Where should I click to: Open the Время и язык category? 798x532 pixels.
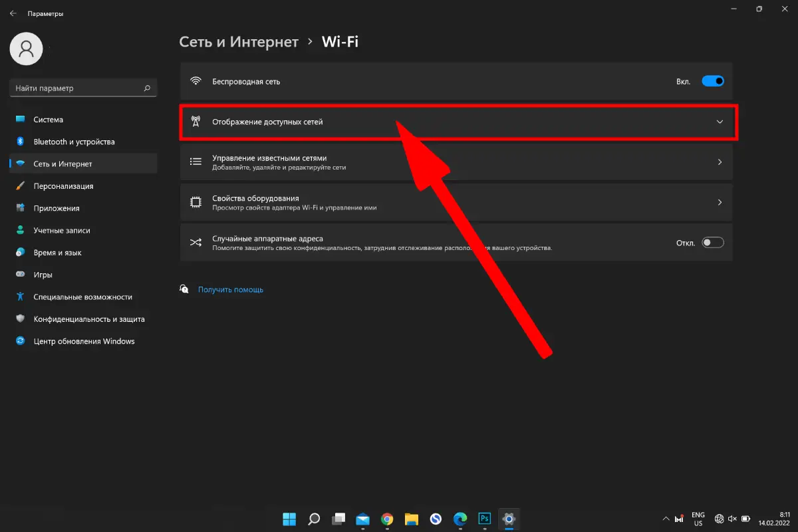click(83, 253)
